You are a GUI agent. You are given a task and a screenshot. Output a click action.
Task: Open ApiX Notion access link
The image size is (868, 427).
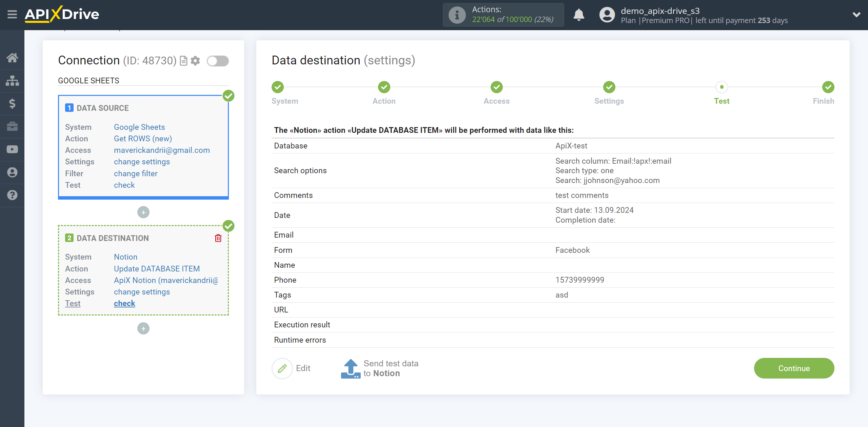coord(166,280)
